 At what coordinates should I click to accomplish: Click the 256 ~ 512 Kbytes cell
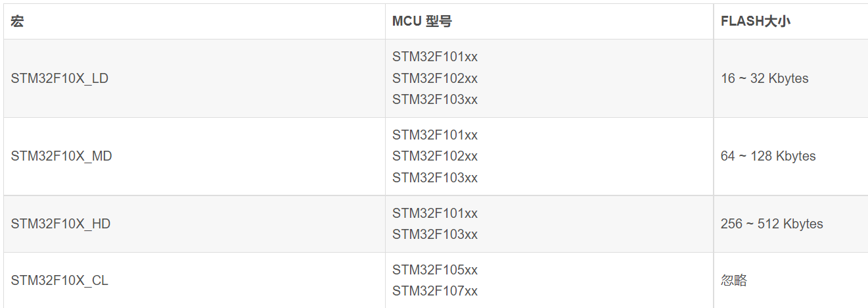click(790, 224)
